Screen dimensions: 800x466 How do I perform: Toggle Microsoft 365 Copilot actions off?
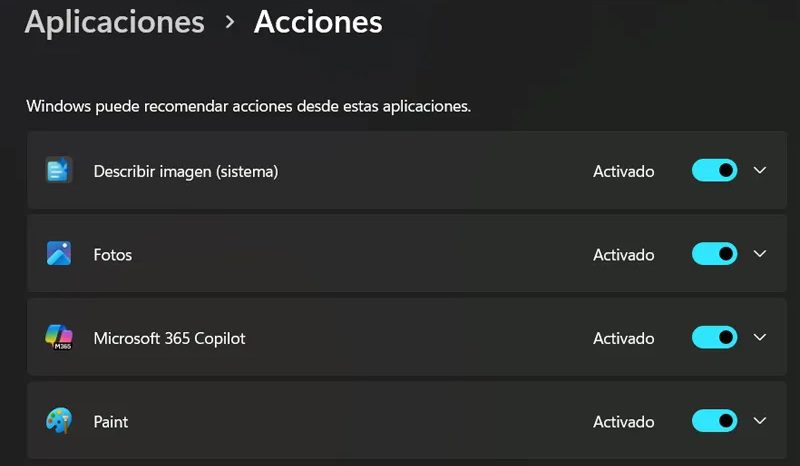click(714, 338)
